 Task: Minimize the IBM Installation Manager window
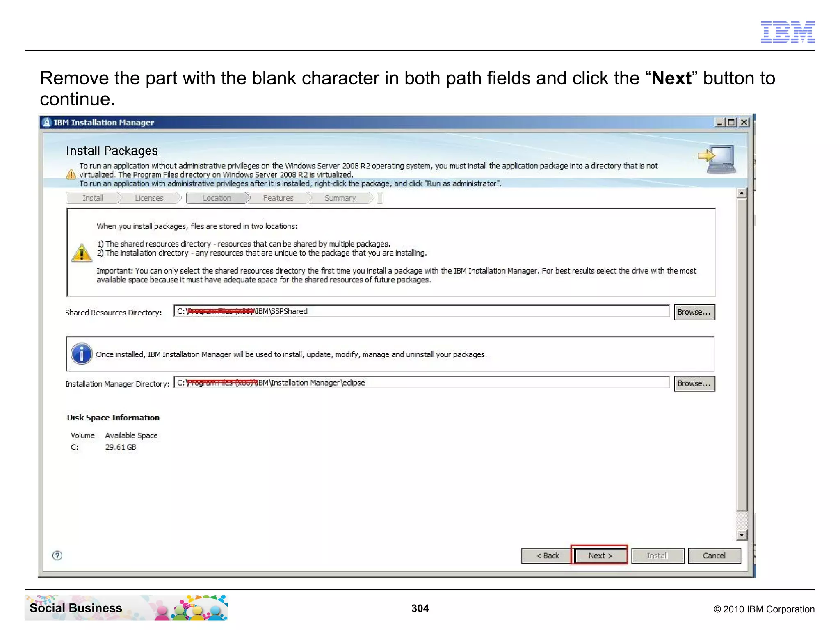click(x=719, y=122)
